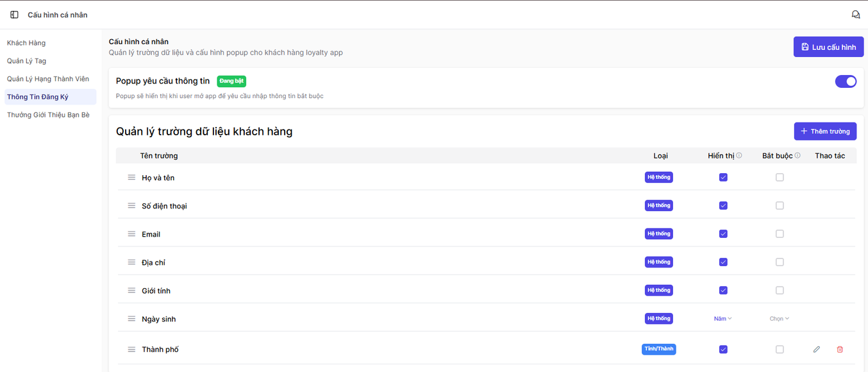
Task: Click the Giới tính field name
Action: (x=156, y=291)
